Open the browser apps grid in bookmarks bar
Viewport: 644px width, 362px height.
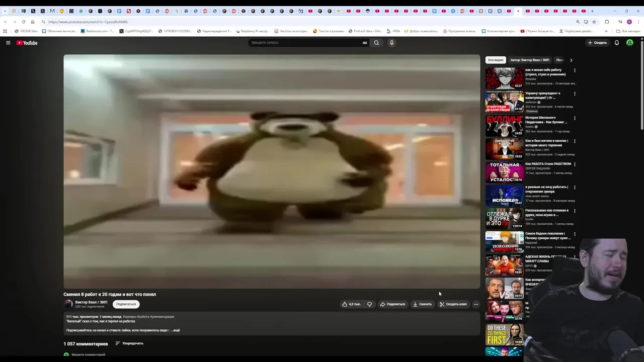coord(5,31)
